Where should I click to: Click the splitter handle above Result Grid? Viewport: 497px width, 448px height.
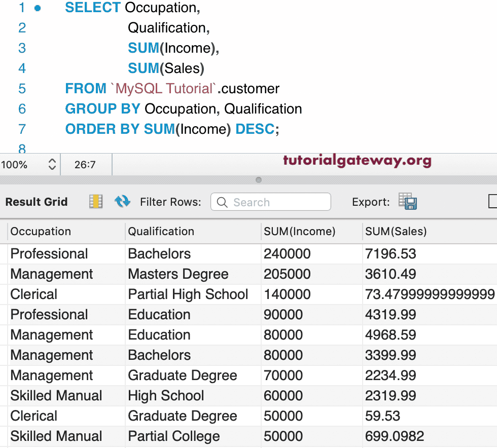coord(259,180)
